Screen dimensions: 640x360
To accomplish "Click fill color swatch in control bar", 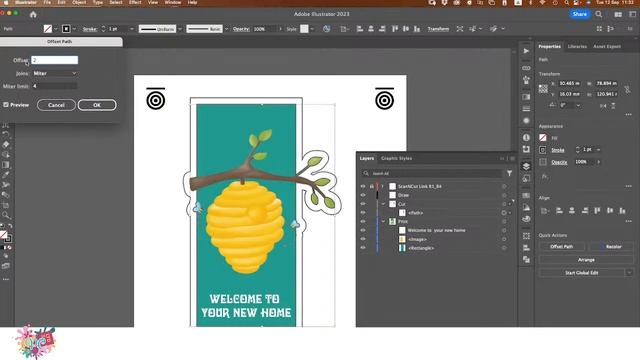I will pos(48,29).
